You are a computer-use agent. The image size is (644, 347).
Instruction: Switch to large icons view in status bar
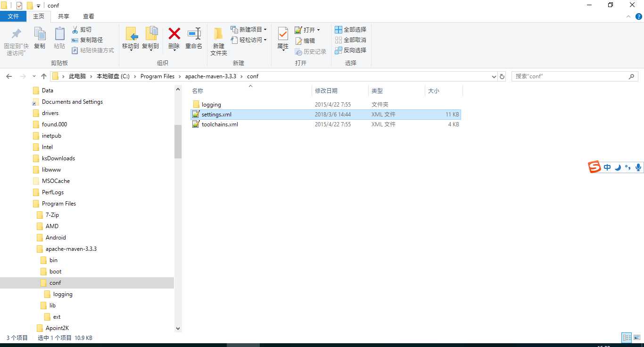[637, 338]
